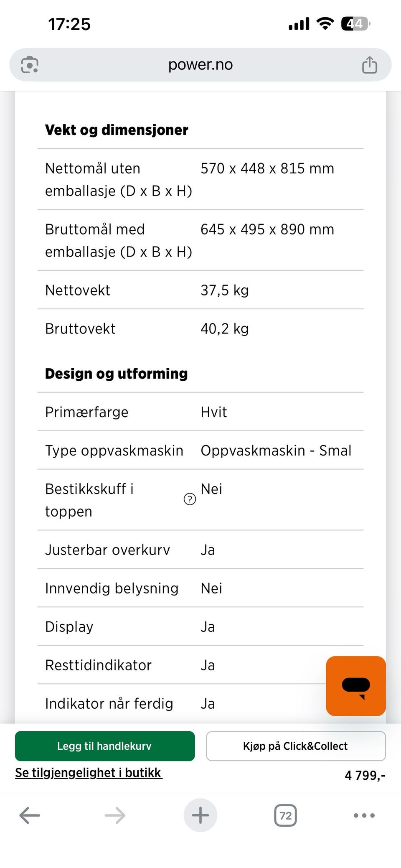Open a new tab with plus icon

point(200,815)
